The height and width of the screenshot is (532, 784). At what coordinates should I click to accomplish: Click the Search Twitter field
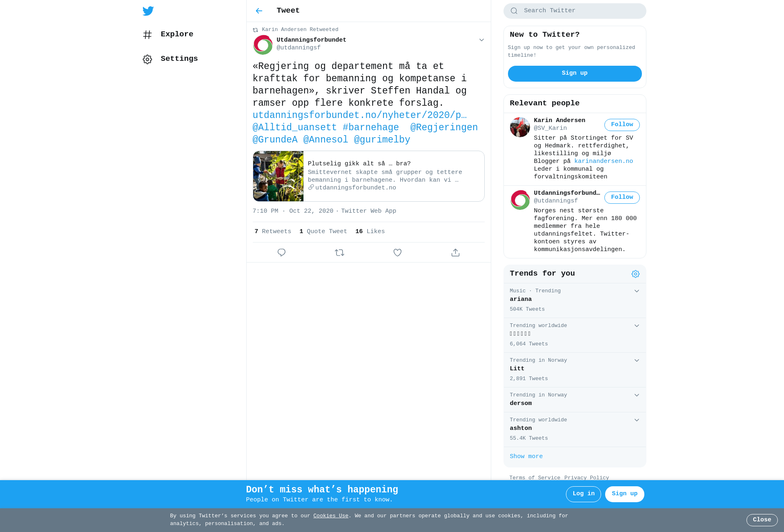click(x=575, y=11)
